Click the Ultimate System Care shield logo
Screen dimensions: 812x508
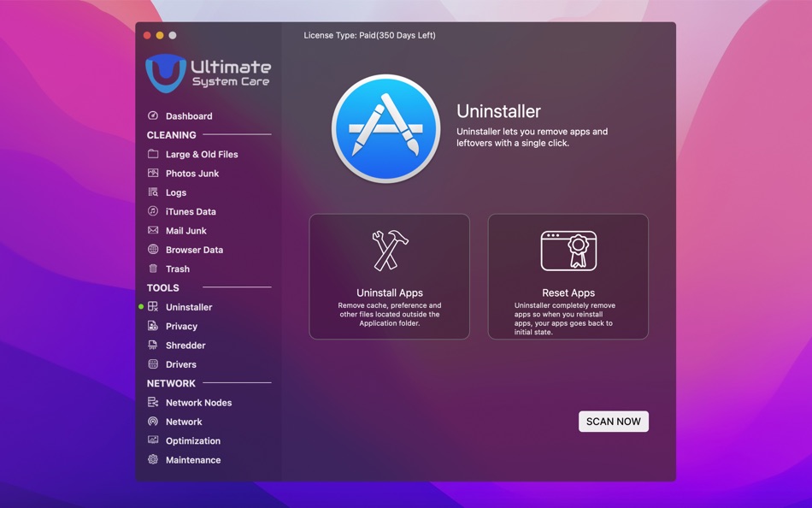coord(166,73)
